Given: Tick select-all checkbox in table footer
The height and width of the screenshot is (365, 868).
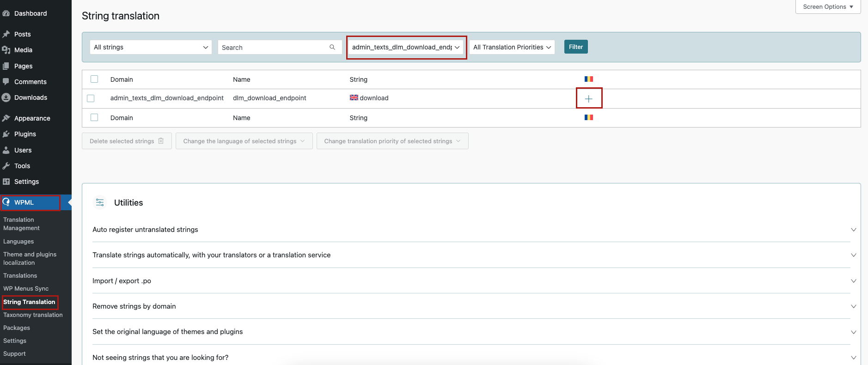Looking at the screenshot, I should click(x=94, y=117).
